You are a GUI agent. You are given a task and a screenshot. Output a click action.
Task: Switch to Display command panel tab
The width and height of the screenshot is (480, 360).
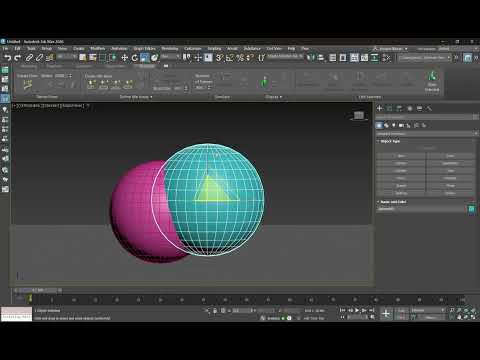coord(419,108)
